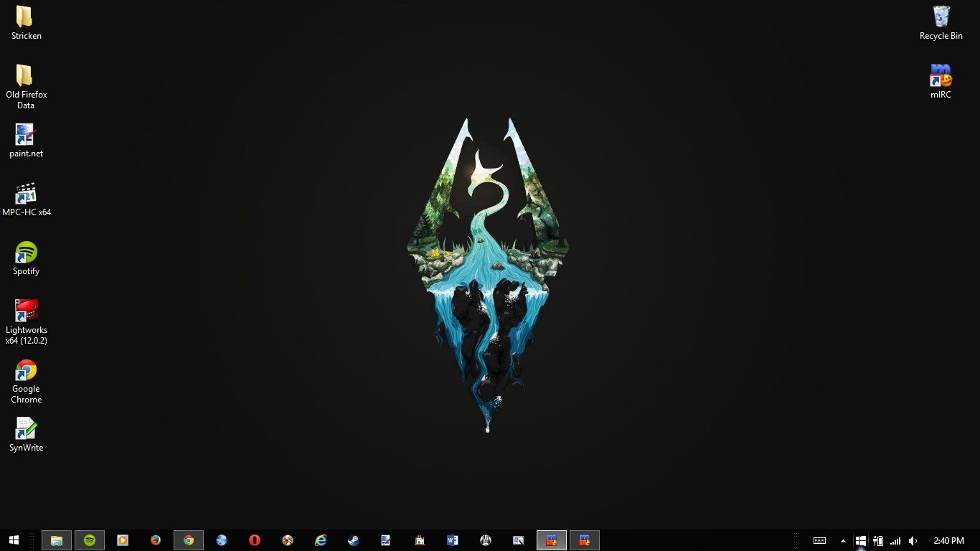
Task: Click the brown round ball taskbar icon
Action: pos(288,540)
